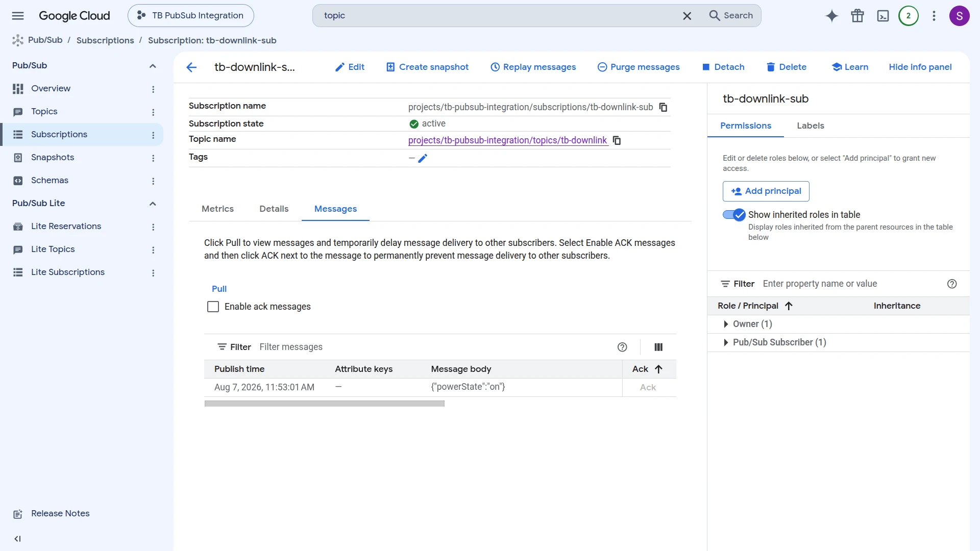Copy the topic name to clipboard
This screenshot has width=980, height=551.
(617, 140)
